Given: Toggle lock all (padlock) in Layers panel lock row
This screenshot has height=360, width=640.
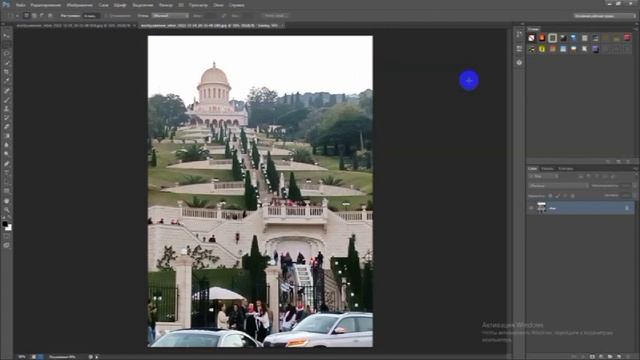Looking at the screenshot, I should (x=573, y=196).
